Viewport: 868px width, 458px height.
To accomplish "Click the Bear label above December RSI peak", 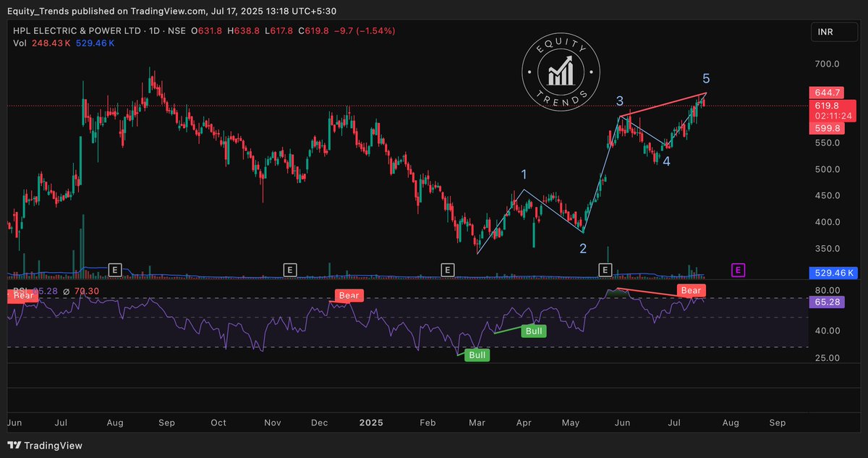I will click(349, 295).
